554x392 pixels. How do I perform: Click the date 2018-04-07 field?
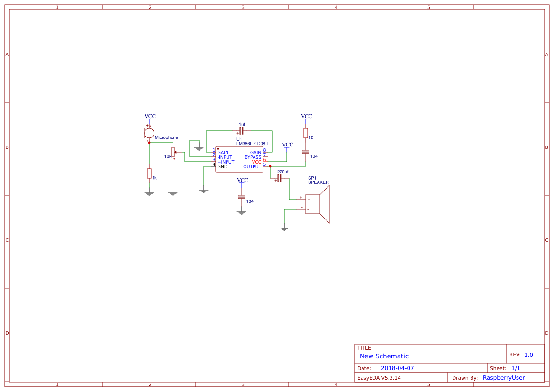pyautogui.click(x=398, y=368)
